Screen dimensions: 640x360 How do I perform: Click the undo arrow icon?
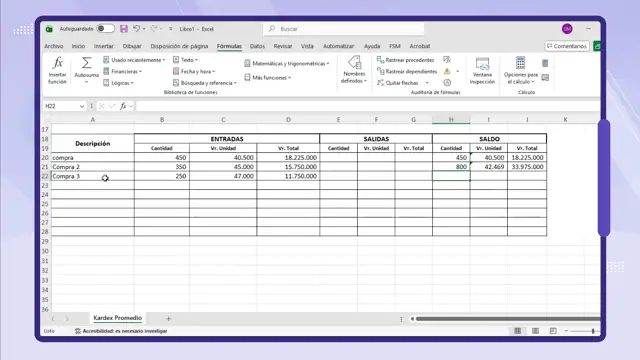click(x=136, y=29)
